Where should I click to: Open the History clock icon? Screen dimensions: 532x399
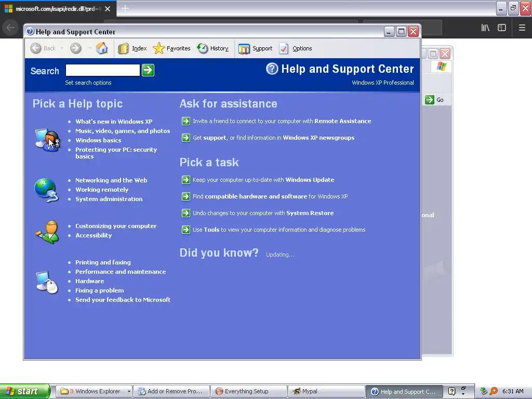[x=203, y=48]
